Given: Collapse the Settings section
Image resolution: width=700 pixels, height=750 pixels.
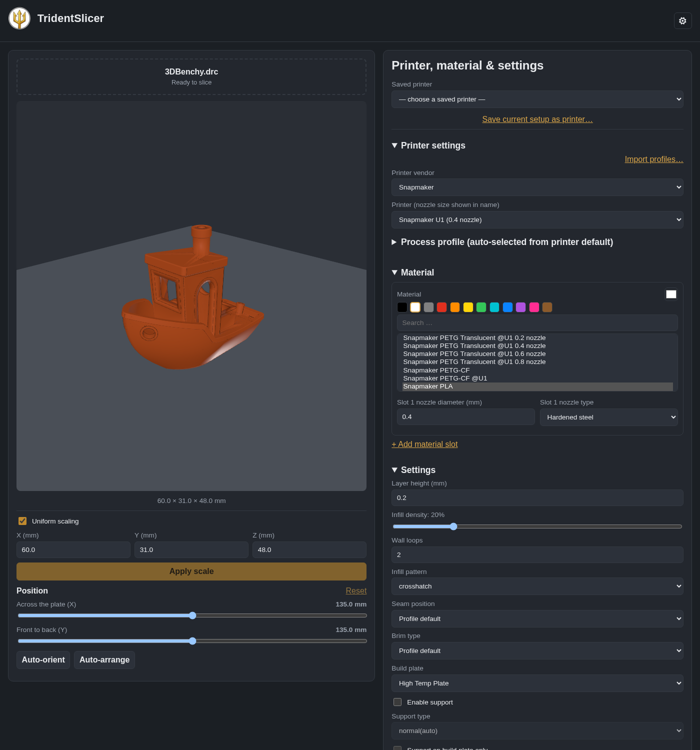Looking at the screenshot, I should (x=413, y=470).
